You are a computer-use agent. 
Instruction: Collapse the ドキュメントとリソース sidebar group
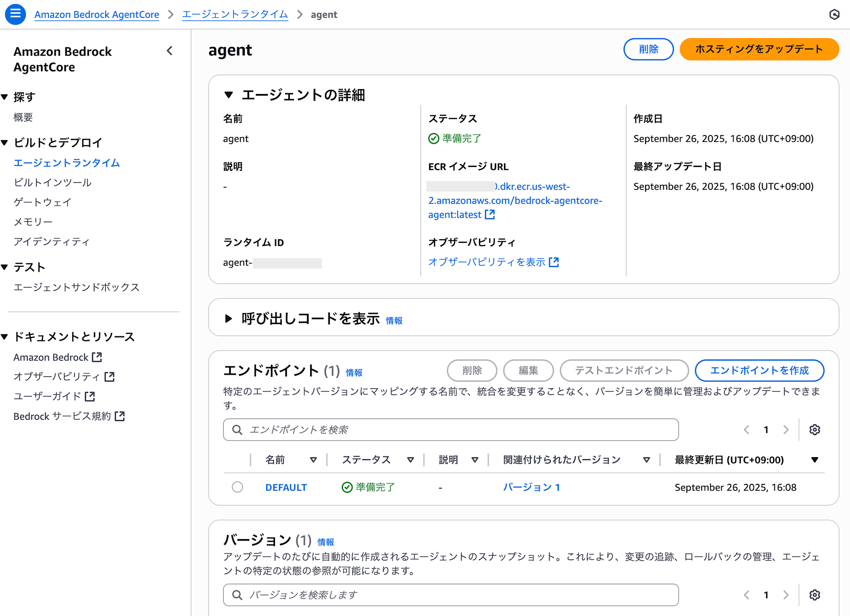[5, 336]
